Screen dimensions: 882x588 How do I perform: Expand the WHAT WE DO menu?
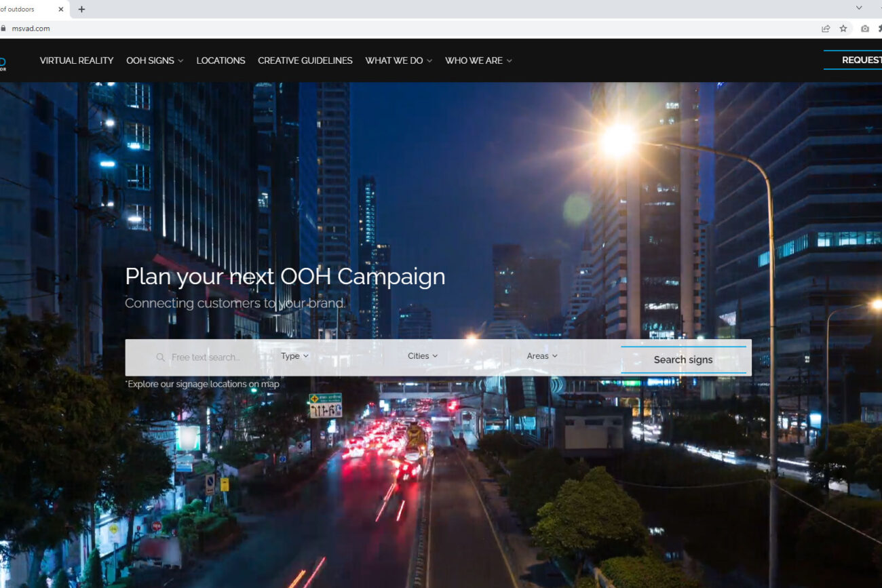(398, 60)
